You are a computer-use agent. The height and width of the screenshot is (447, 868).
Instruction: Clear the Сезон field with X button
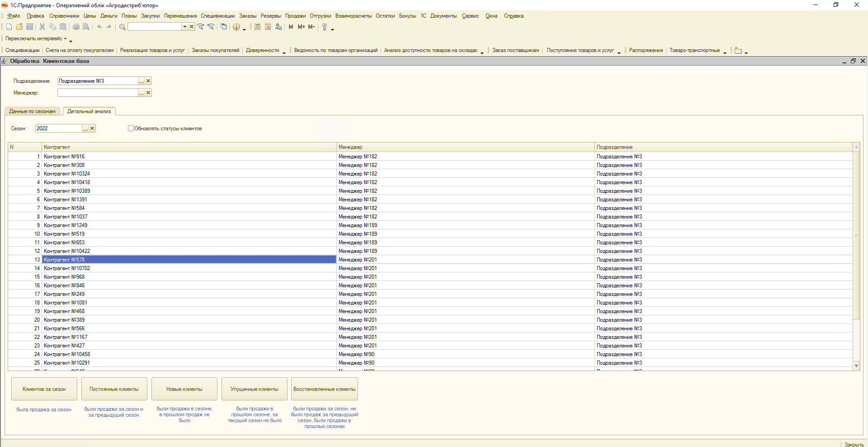pos(92,128)
